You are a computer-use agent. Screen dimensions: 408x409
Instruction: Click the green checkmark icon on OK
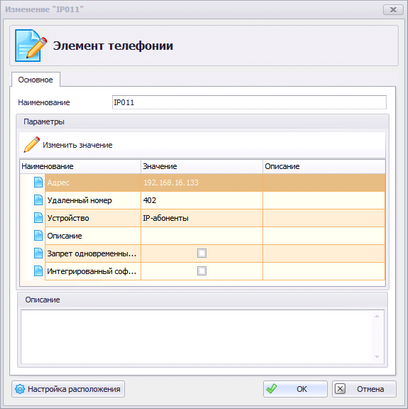(272, 389)
